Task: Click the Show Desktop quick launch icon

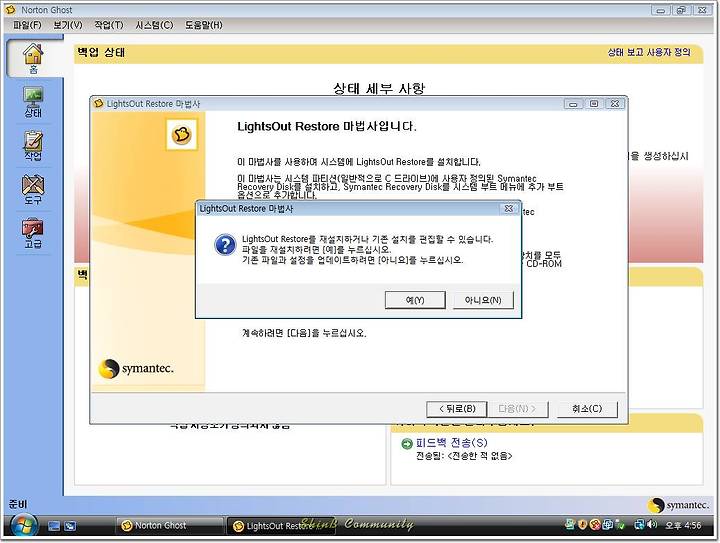Action: (x=54, y=526)
